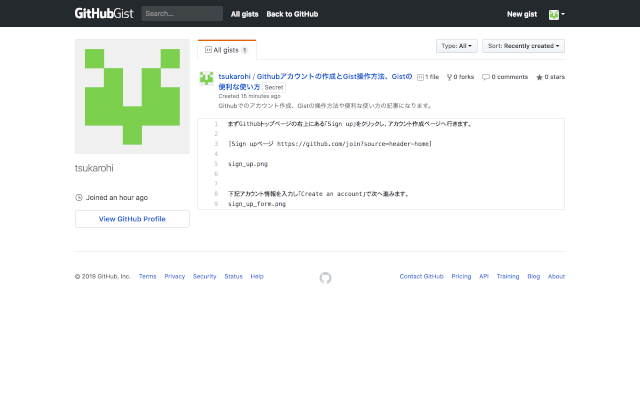Open the 0 comments link
Viewport: 640px width, 400px height.
click(x=505, y=77)
